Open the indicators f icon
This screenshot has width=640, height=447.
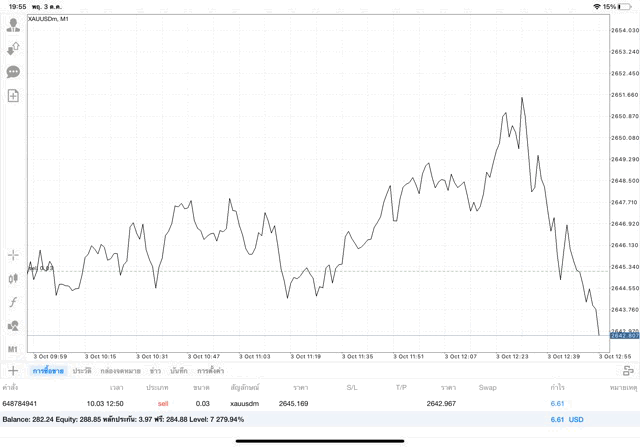point(13,302)
